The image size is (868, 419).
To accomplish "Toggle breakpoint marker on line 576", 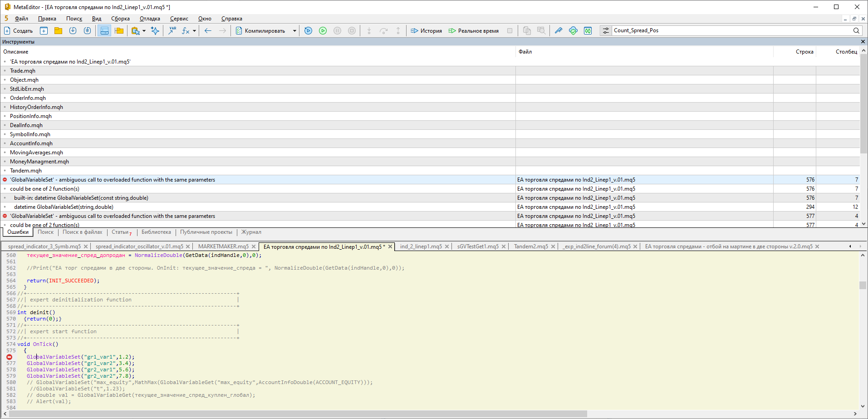I will [x=9, y=357].
